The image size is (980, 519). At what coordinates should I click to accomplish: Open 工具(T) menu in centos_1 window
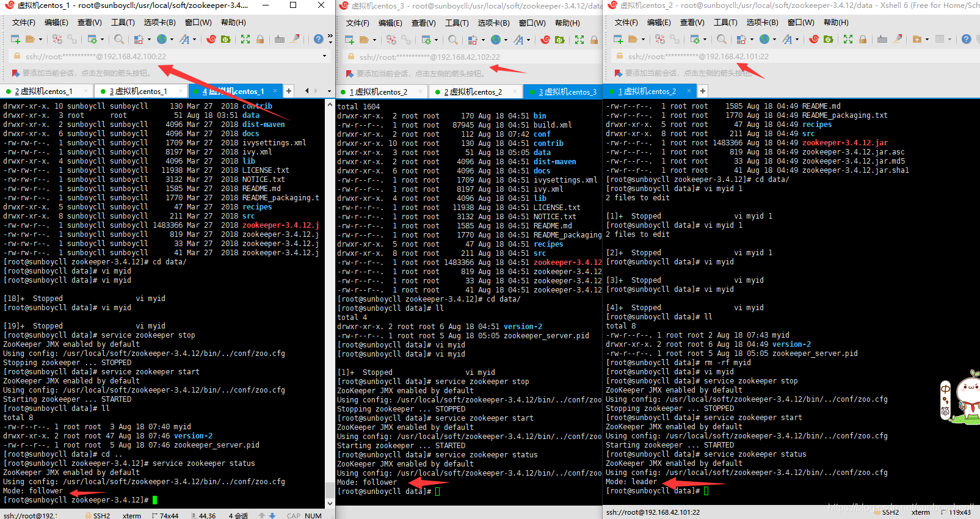[x=123, y=23]
